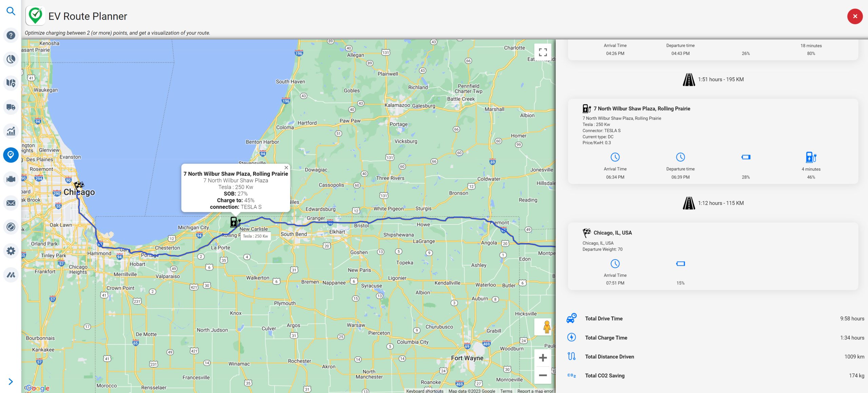This screenshot has width=868, height=393.
Task: Click the charger icon beside Rolling Prairie title
Action: click(x=587, y=108)
